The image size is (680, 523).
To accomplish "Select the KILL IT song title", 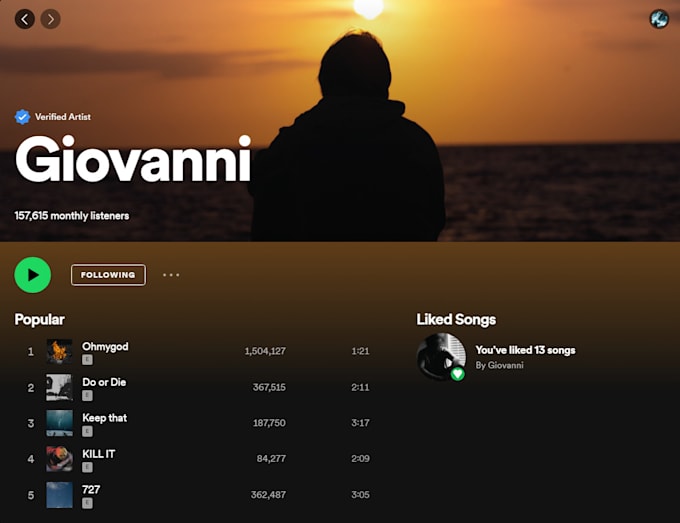I will pyautogui.click(x=98, y=454).
